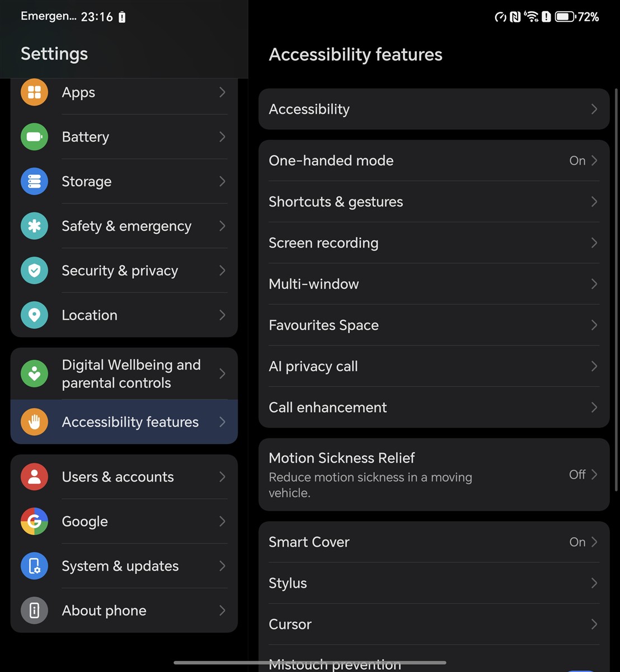Open the Google logo icon

[34, 521]
